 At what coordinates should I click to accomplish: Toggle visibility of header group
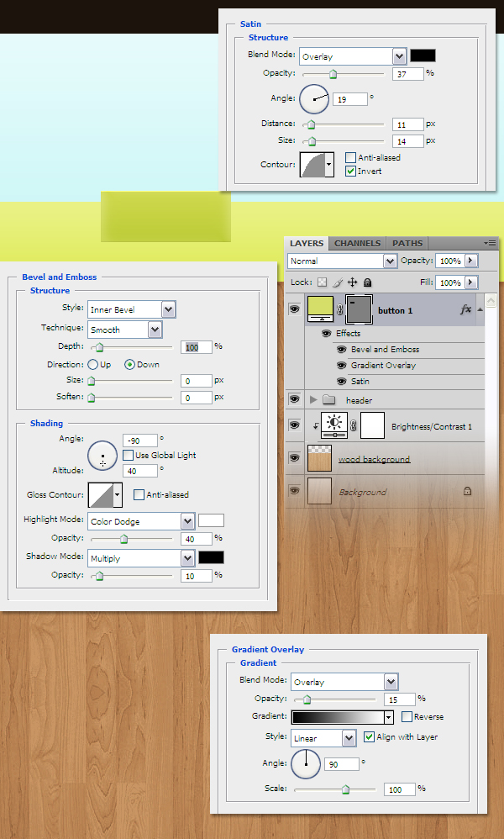click(294, 399)
